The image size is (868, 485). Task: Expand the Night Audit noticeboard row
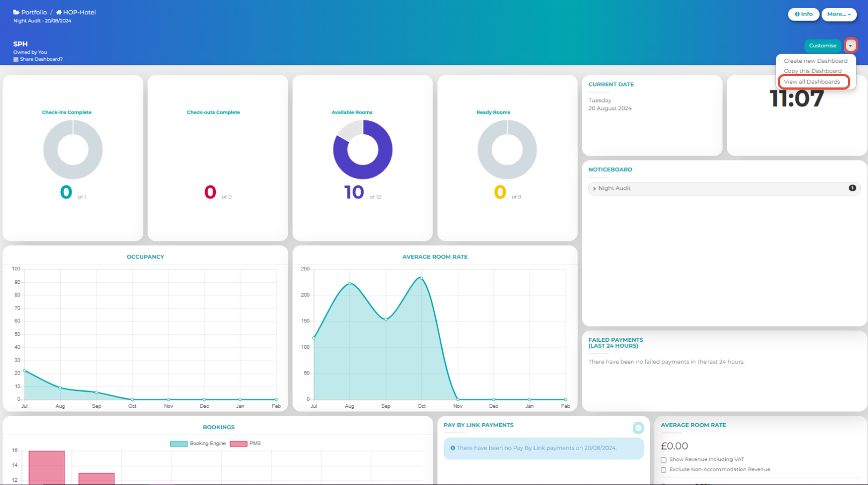pyautogui.click(x=724, y=188)
